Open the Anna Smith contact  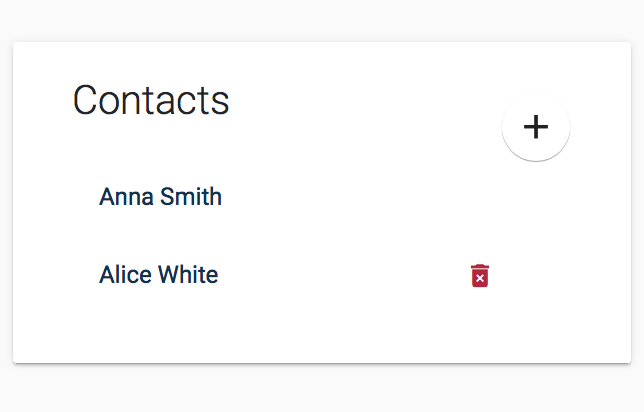pos(160,196)
